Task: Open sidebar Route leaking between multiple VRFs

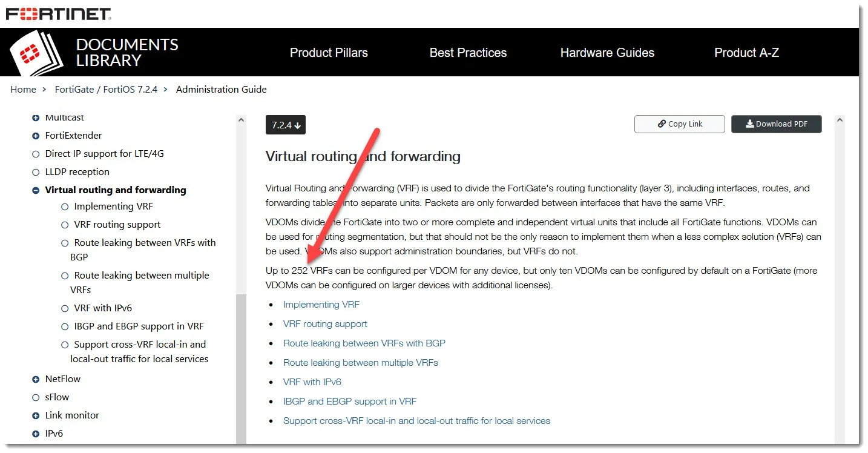Action: point(140,282)
